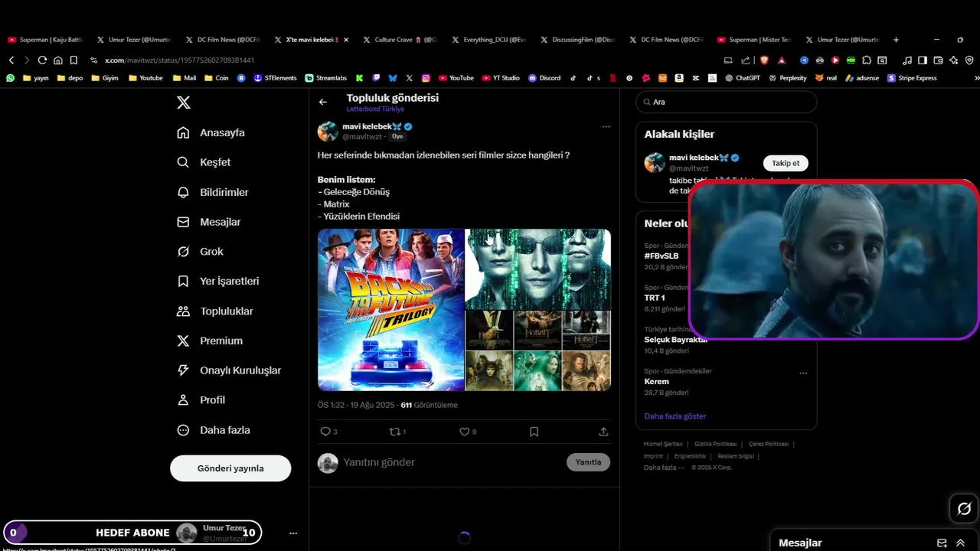Image resolution: width=980 pixels, height=551 pixels.
Task: Click browser back arrow
Action: 11,60
